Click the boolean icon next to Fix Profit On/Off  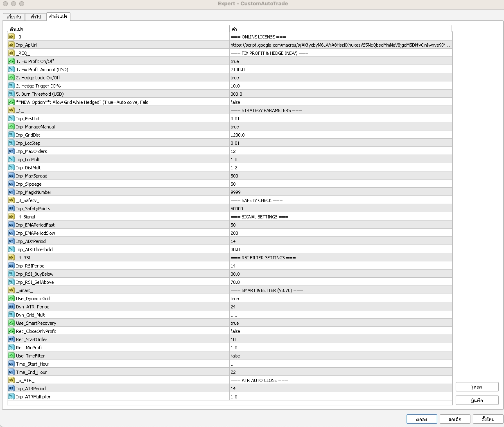coord(11,61)
